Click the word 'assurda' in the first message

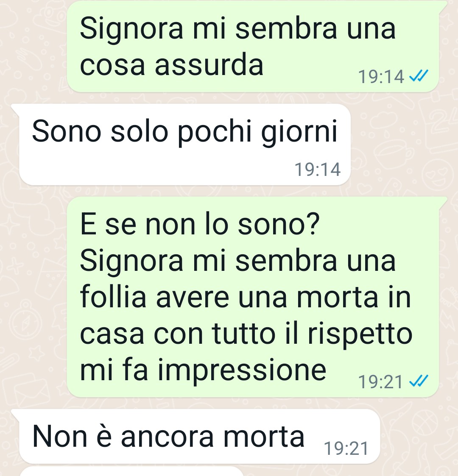(209, 65)
